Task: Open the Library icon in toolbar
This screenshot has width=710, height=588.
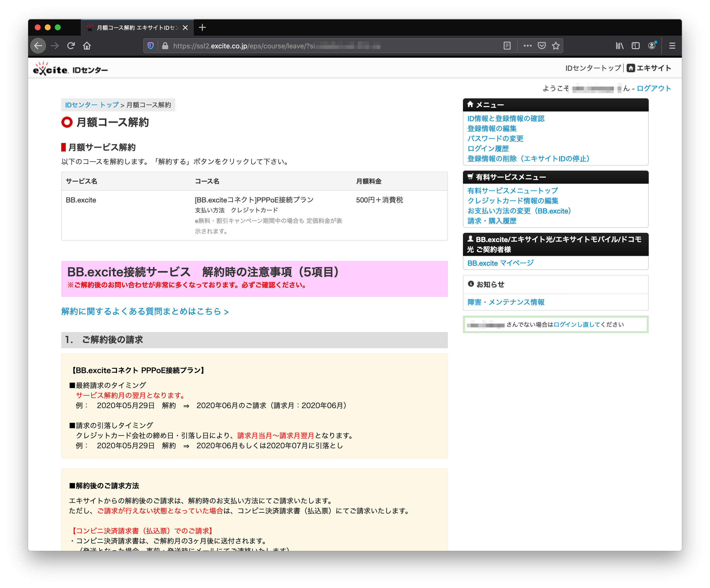Action: click(x=619, y=46)
